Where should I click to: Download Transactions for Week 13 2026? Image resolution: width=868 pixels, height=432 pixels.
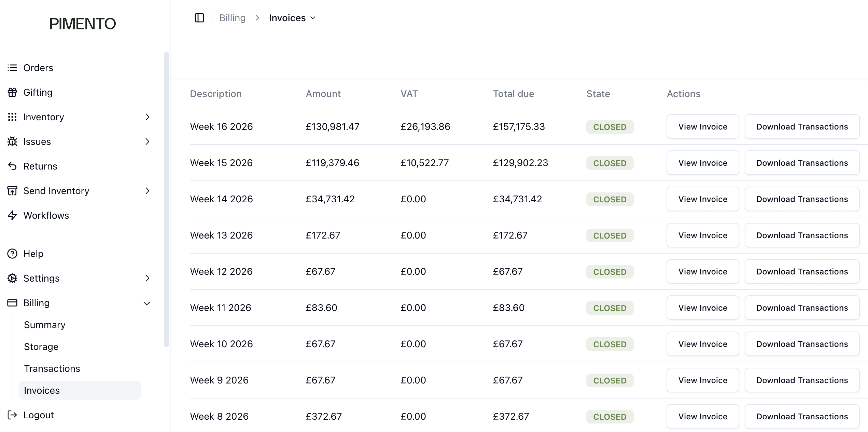[802, 235]
